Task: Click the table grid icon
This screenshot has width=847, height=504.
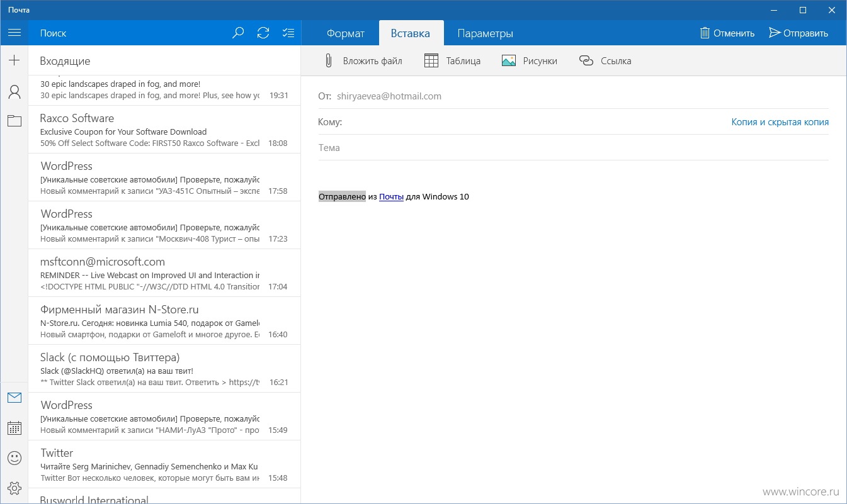Action: 431,61
